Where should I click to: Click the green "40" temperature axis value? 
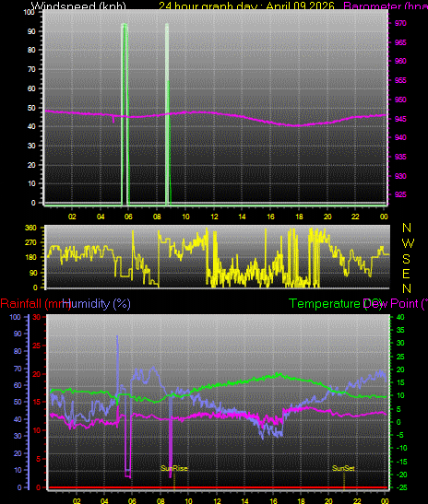pos(400,317)
